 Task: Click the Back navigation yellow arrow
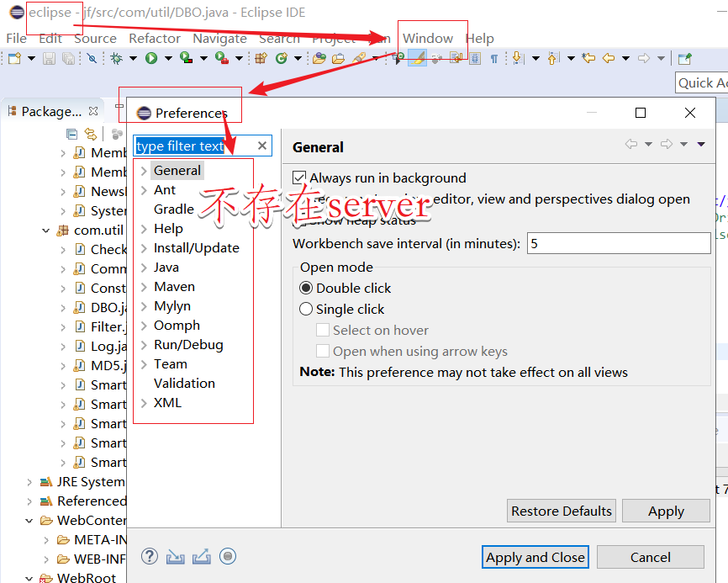coord(609,59)
